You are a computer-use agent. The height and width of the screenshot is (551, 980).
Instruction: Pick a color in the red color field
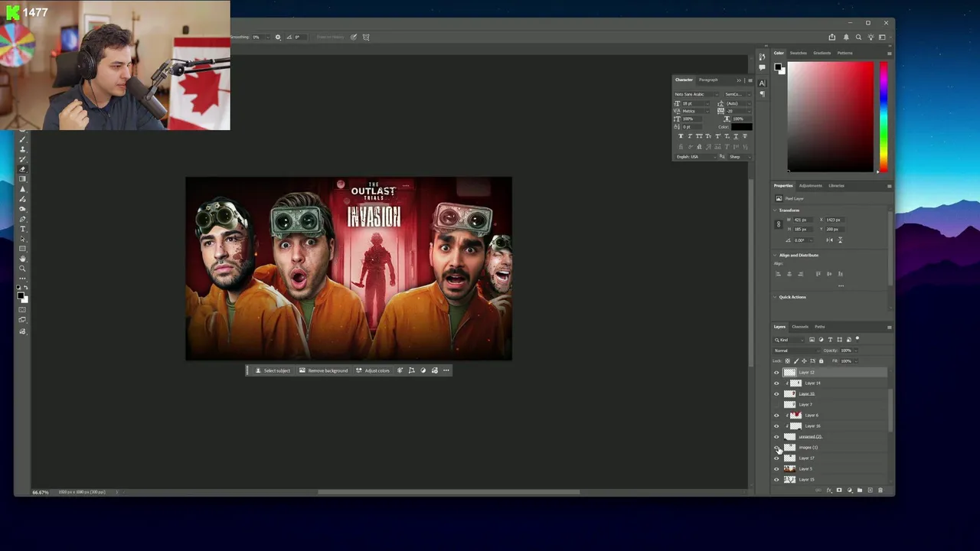[x=831, y=116]
